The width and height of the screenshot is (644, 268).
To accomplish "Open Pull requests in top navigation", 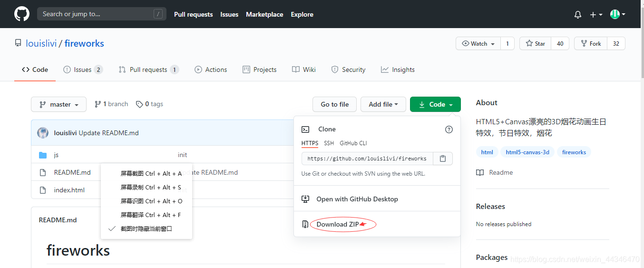I will click(x=193, y=14).
